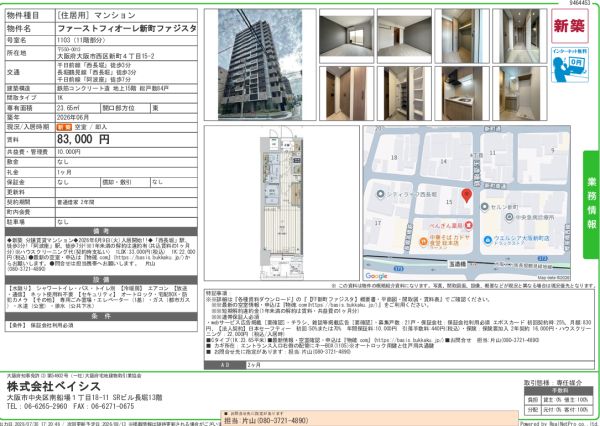Click the 担当:片山 (080-3721-4890) orange banner
600x426 pixels.
369,419
